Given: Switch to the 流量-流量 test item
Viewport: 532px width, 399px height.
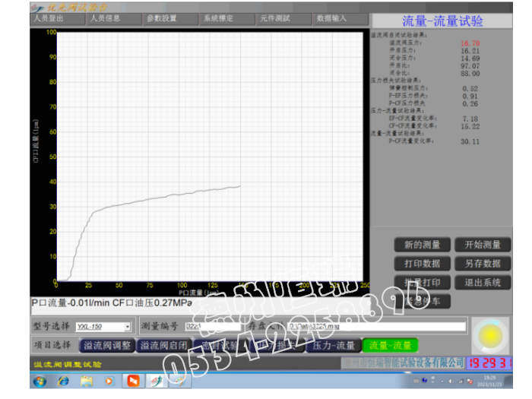Looking at the screenshot, I should click(390, 345).
